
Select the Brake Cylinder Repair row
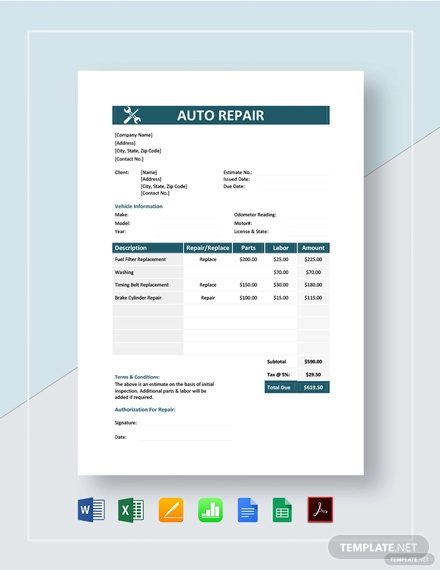[x=221, y=298]
